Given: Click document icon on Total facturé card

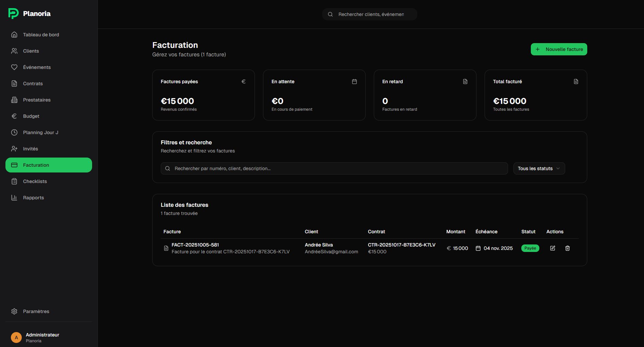Looking at the screenshot, I should point(576,81).
